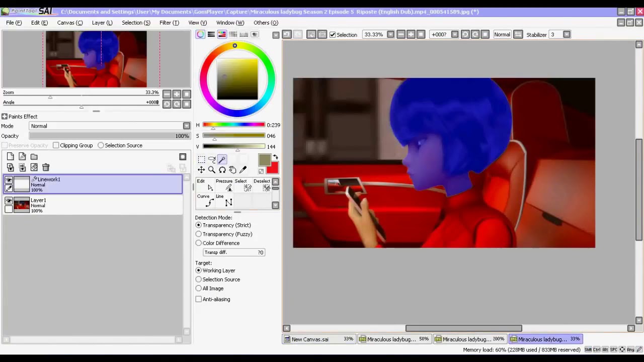Click the Transp diff. slider field
Viewport: 644px width, 362px height.
click(234, 252)
